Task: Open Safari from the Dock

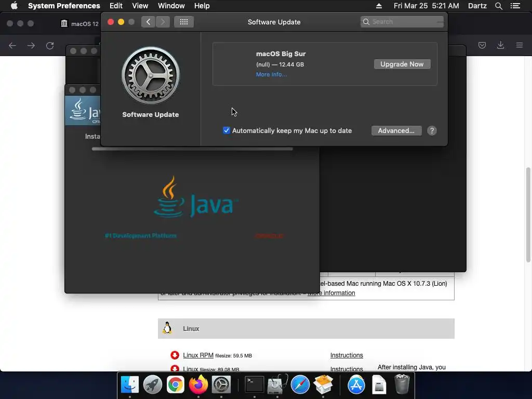Action: point(300,385)
